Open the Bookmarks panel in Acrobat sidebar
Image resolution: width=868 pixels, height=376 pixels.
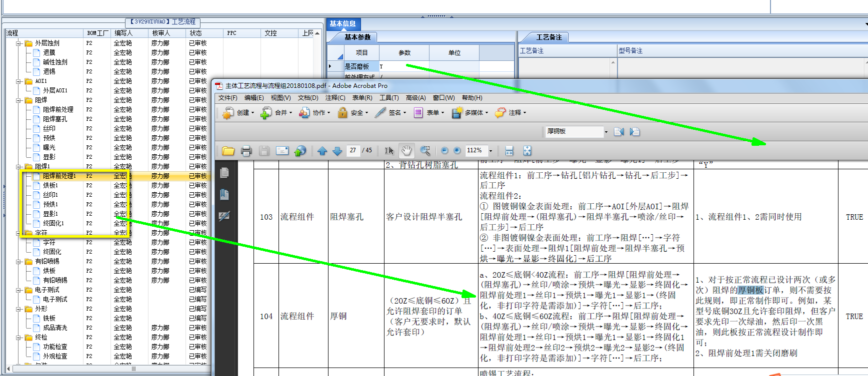[224, 195]
